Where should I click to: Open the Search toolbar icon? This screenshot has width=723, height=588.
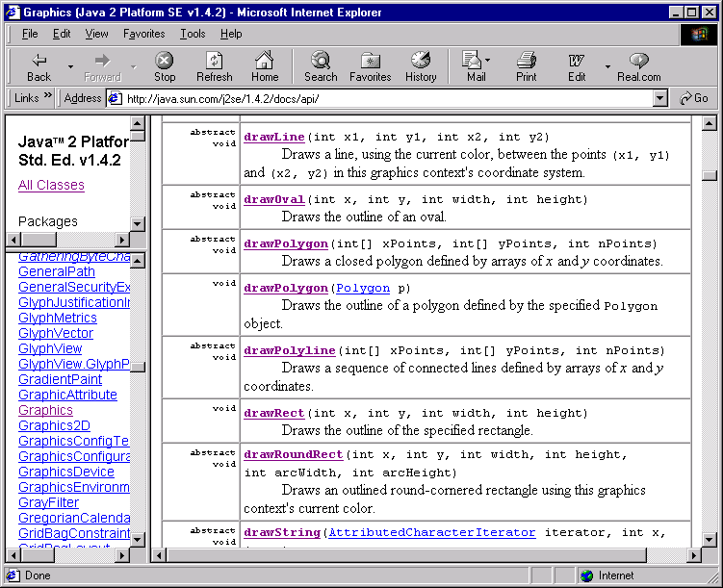click(x=321, y=61)
